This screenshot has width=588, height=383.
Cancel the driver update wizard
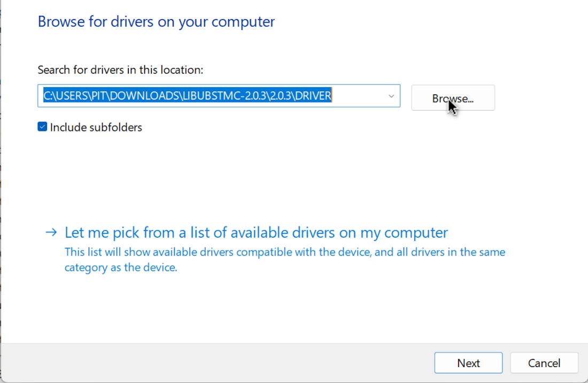[544, 363]
